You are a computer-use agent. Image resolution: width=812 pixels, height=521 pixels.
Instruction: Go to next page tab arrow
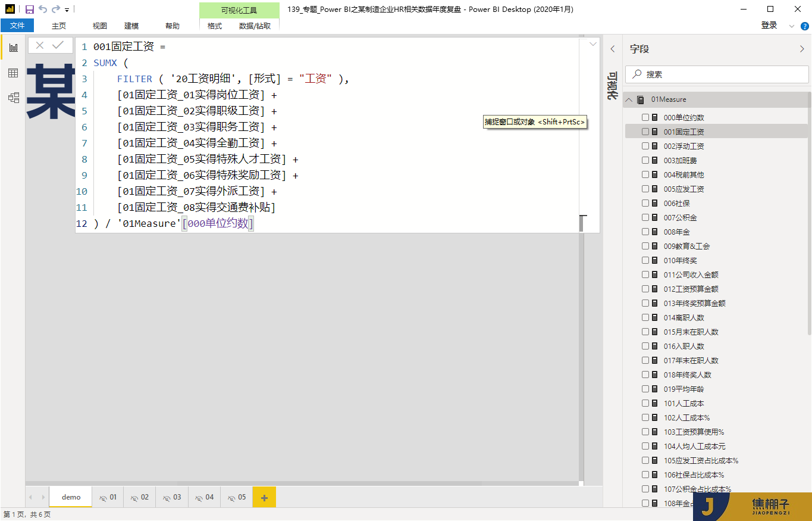point(43,497)
